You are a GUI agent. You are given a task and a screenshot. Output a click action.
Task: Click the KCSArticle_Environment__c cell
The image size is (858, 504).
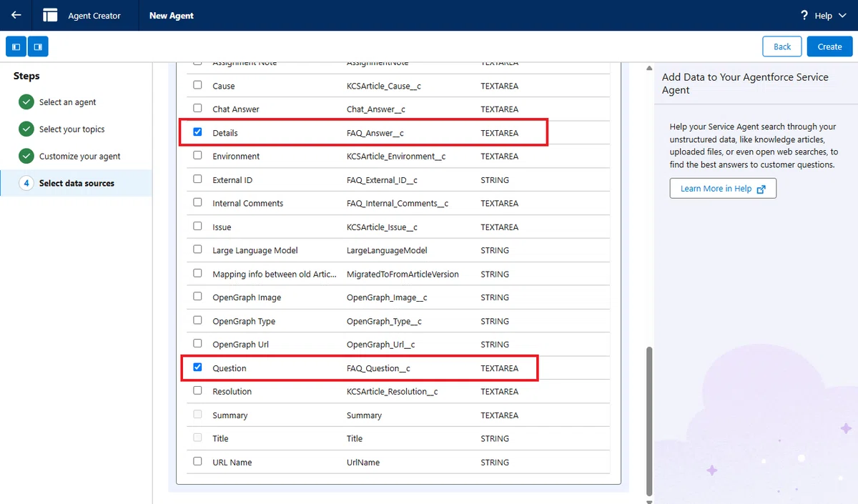(x=396, y=157)
